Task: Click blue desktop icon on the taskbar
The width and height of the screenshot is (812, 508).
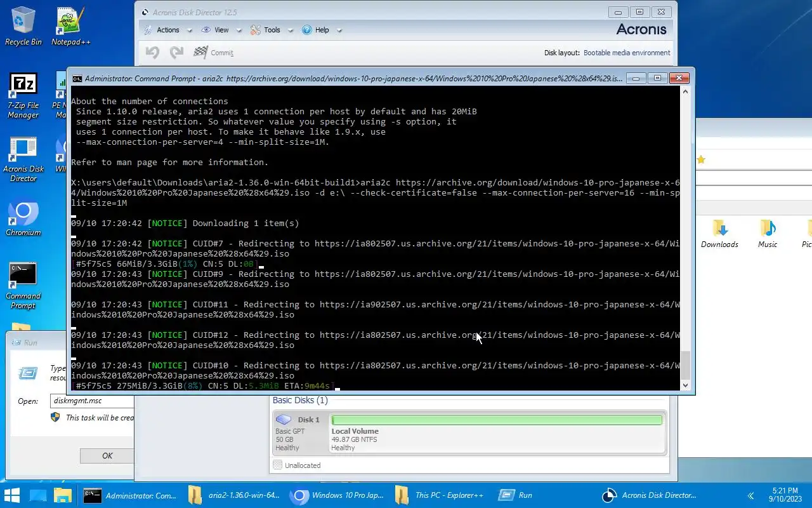Action: 38,495
